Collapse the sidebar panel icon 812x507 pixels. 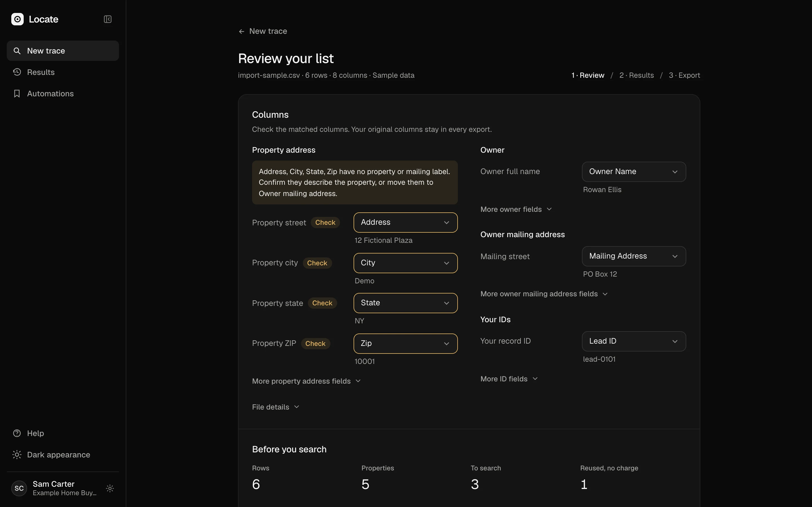tap(107, 19)
